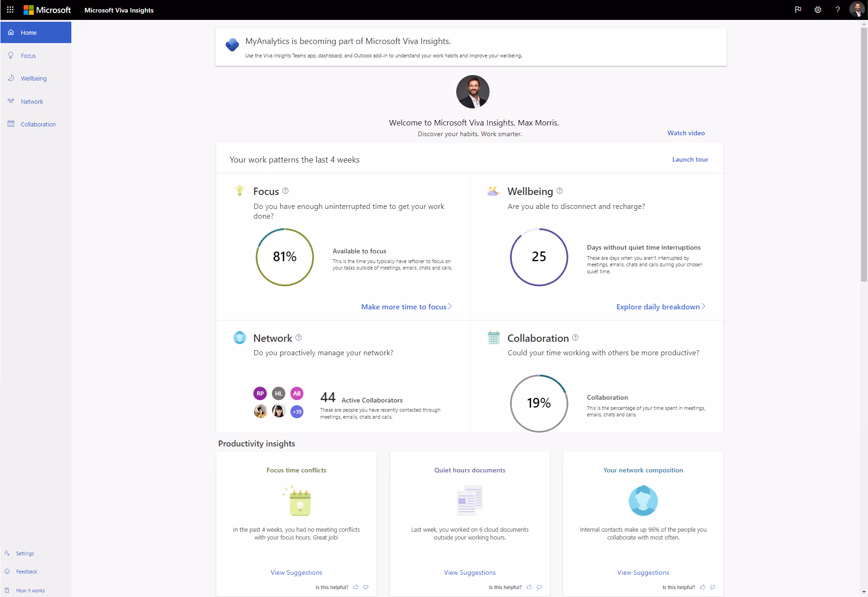Click the Focus info question icon
The image size is (868, 597).
click(x=285, y=191)
